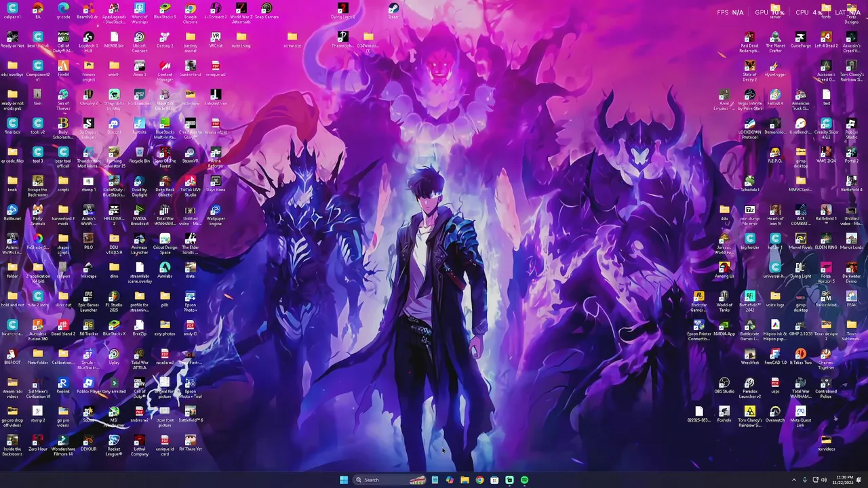868x488 pixels.
Task: Select the Dead Island 2 icon
Action: [63, 328]
